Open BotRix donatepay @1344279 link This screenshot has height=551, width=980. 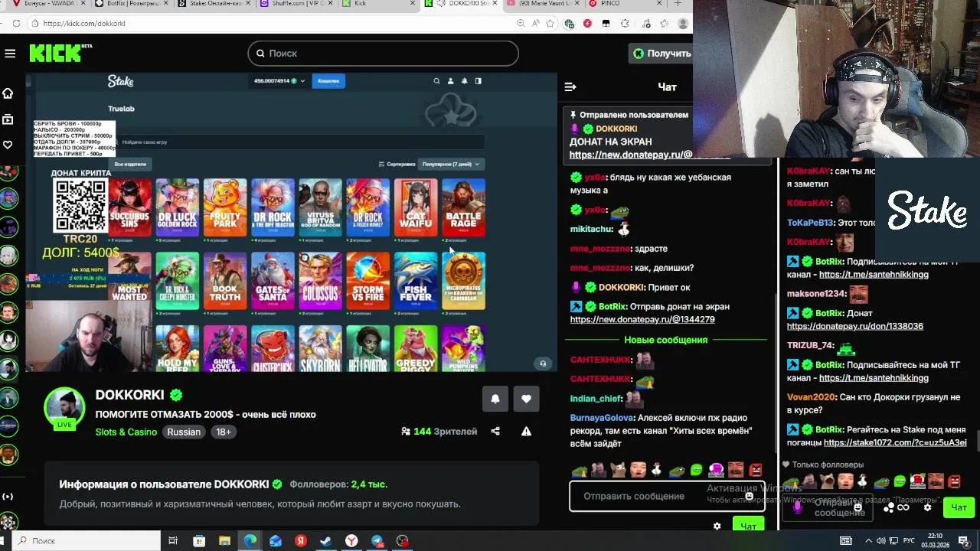coord(642,320)
